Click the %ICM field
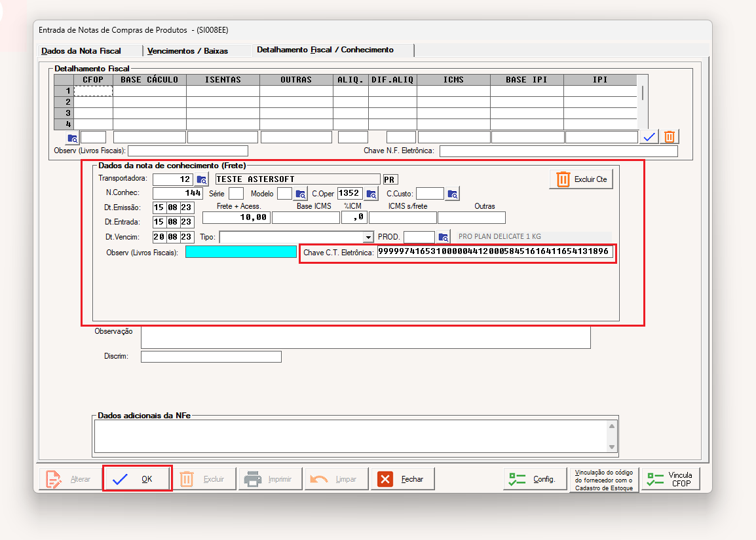The width and height of the screenshot is (756, 540). [354, 218]
